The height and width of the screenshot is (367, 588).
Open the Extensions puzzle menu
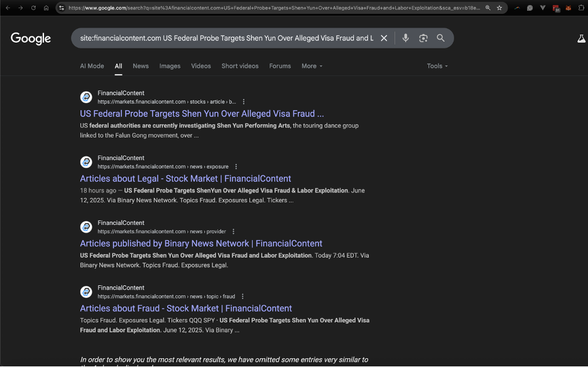pyautogui.click(x=581, y=8)
